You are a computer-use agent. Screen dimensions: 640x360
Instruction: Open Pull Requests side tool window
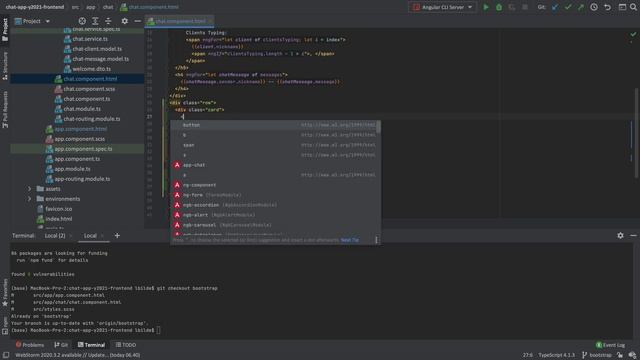[x=5, y=109]
